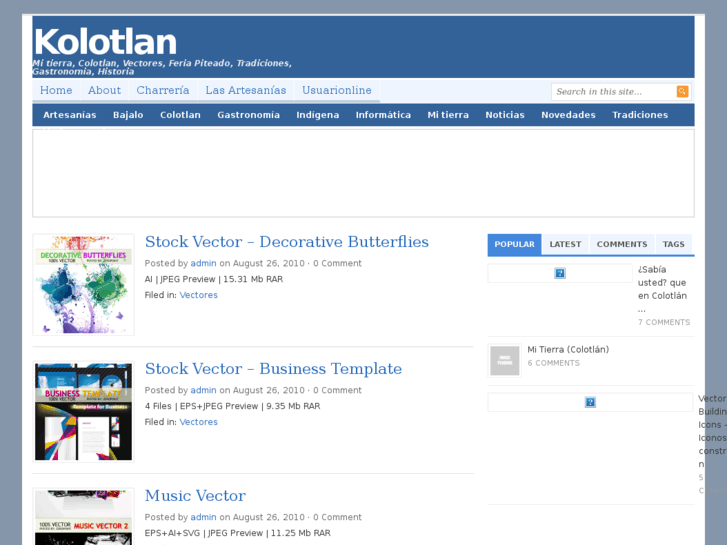
Task: Open 'Stock Vector – Business Template' post title
Action: click(273, 369)
